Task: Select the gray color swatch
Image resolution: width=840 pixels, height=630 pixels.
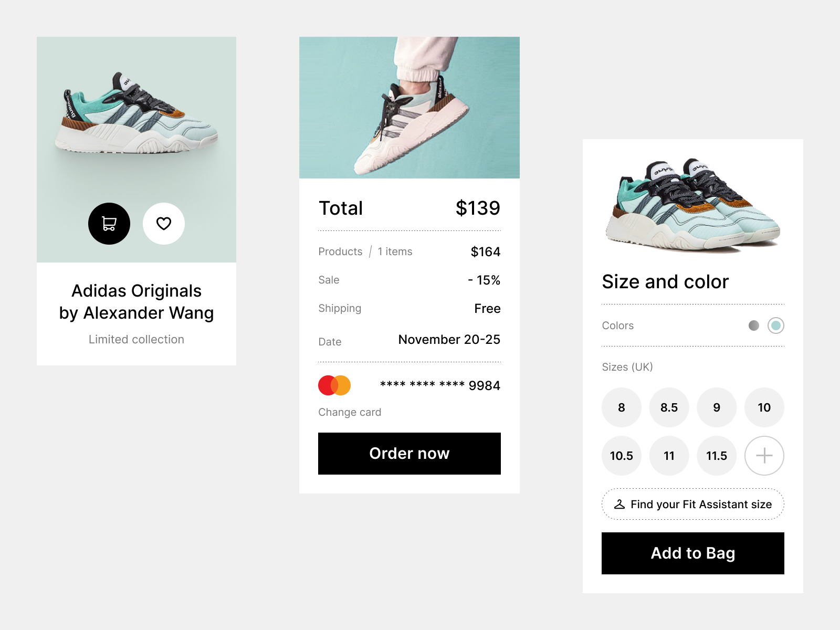Action: 754,325
